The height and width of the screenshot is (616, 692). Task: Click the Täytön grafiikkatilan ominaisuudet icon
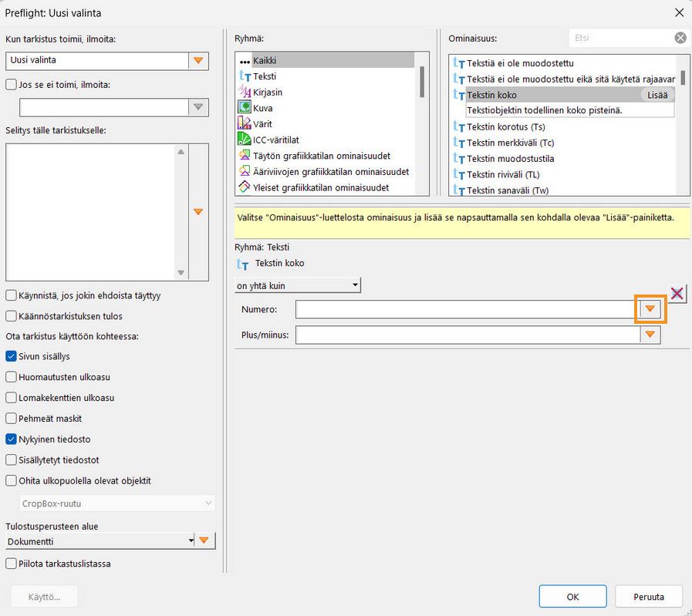pyautogui.click(x=245, y=156)
